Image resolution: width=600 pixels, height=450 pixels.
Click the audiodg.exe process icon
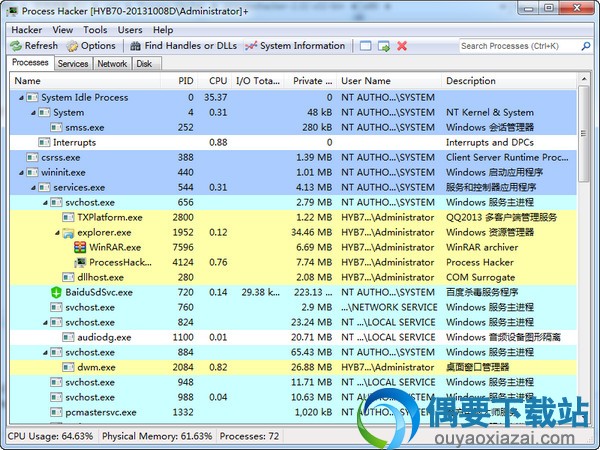(68, 337)
